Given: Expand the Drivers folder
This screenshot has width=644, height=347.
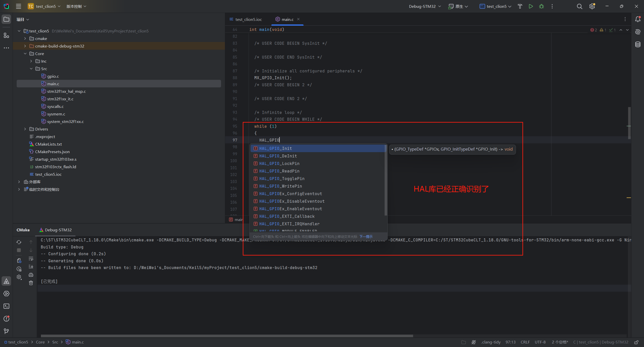Looking at the screenshot, I should 25,129.
